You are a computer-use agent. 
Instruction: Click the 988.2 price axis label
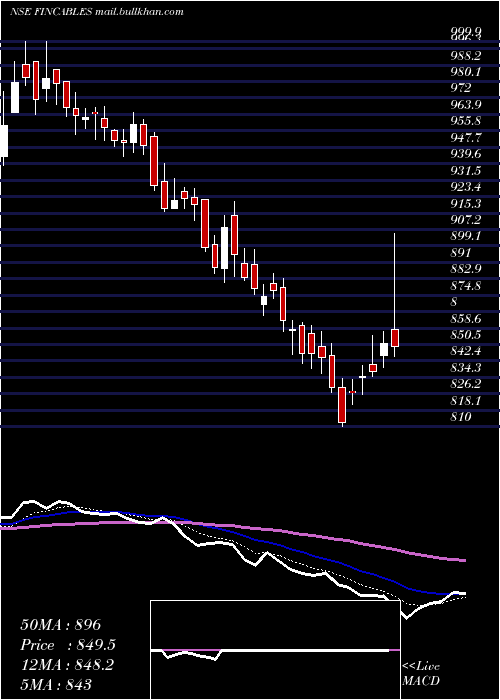pyautogui.click(x=466, y=55)
